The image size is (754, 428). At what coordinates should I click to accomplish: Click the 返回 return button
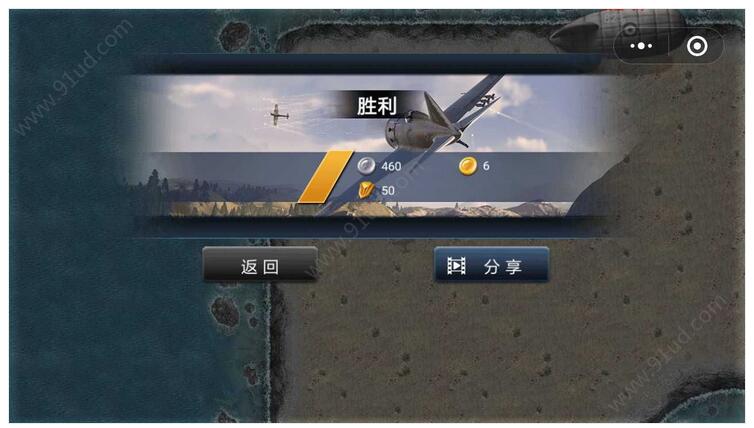point(260,264)
